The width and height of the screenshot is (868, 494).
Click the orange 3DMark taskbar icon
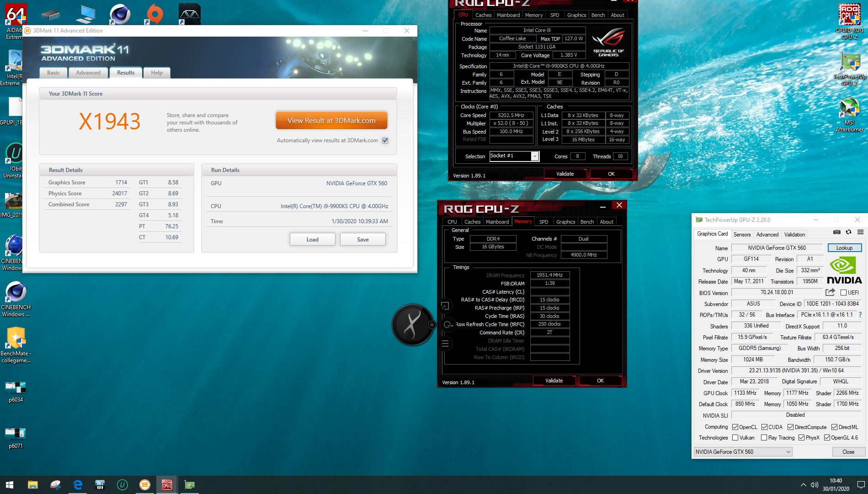point(144,485)
